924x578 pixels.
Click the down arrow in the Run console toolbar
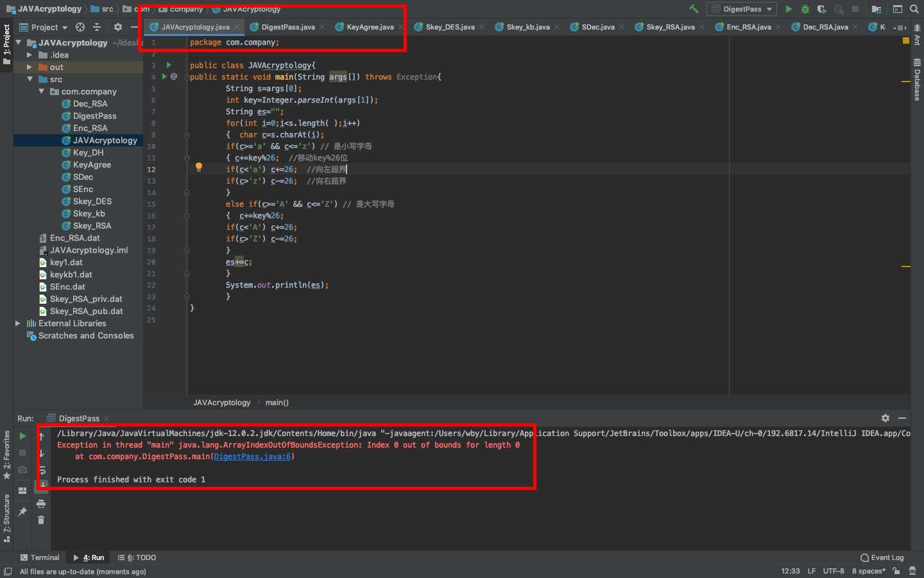(42, 453)
